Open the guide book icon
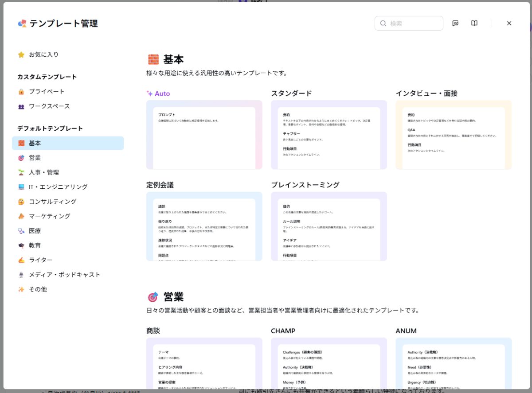Image resolution: width=532 pixels, height=393 pixels. (x=474, y=23)
